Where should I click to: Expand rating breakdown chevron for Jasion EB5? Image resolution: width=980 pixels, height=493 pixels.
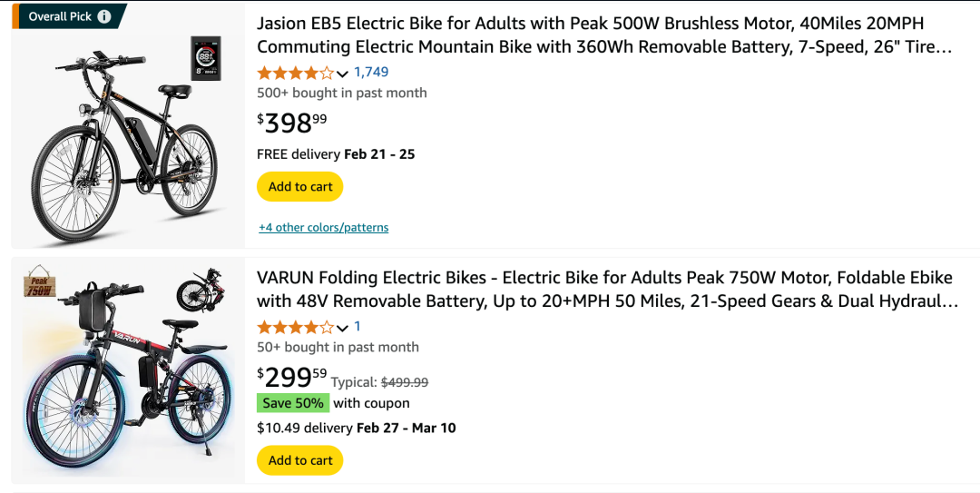[x=342, y=74]
